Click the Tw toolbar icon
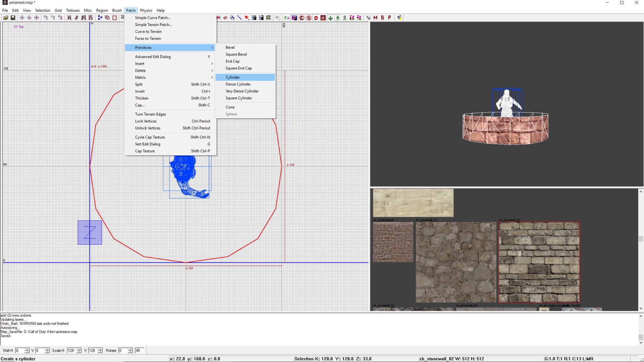Viewport: 644px width, 362px height. click(x=369, y=18)
